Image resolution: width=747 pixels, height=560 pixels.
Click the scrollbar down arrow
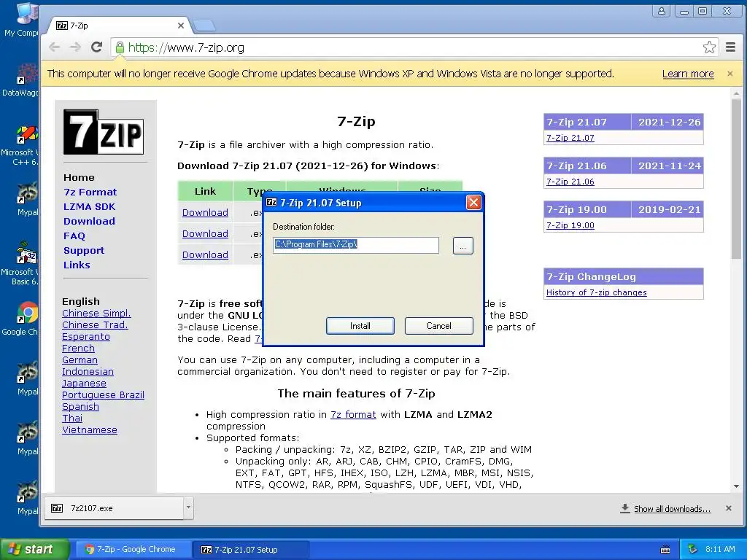tap(737, 486)
